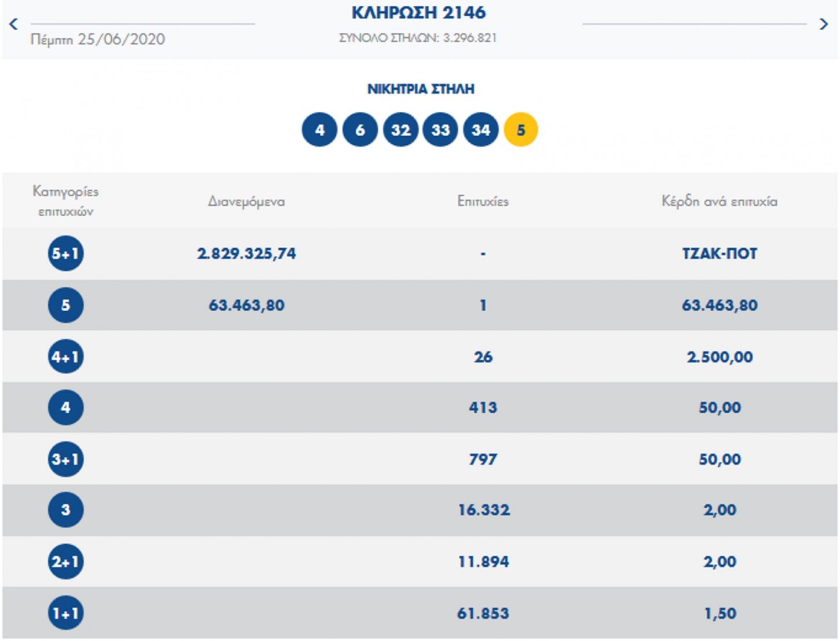
Task: Click the ΚΛΗΡΩΣΗ 2146 draw title
Action: pyautogui.click(x=419, y=13)
